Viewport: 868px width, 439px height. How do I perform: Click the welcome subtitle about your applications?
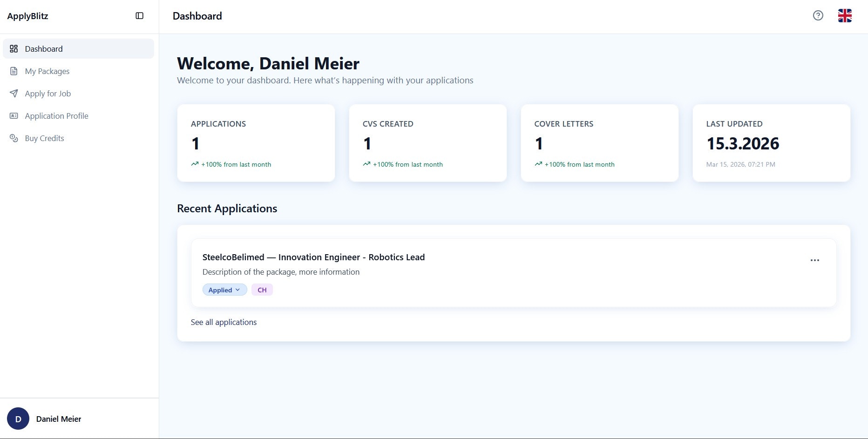click(325, 80)
